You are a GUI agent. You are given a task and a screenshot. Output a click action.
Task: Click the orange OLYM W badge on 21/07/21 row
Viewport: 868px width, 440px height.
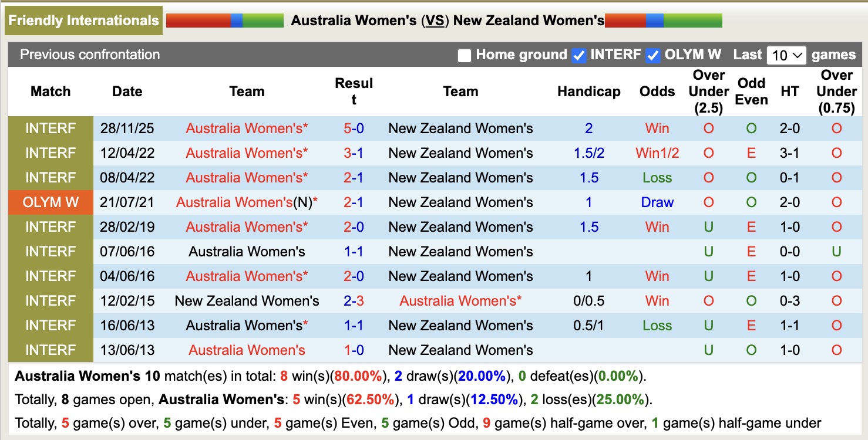coord(51,202)
